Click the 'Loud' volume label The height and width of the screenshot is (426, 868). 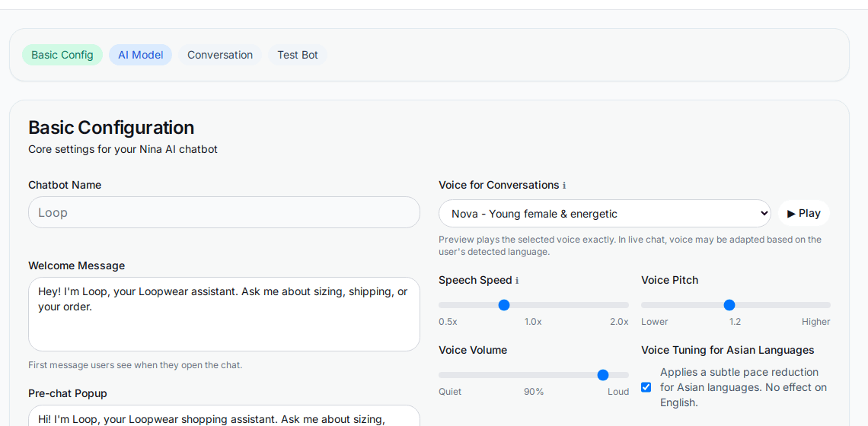pyautogui.click(x=618, y=392)
